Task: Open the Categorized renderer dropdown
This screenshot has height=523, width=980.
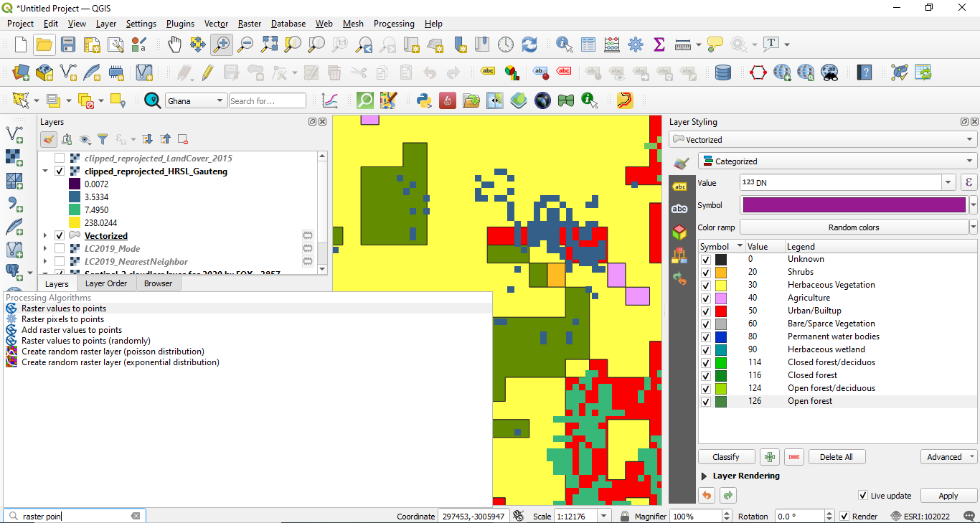Action: [837, 161]
